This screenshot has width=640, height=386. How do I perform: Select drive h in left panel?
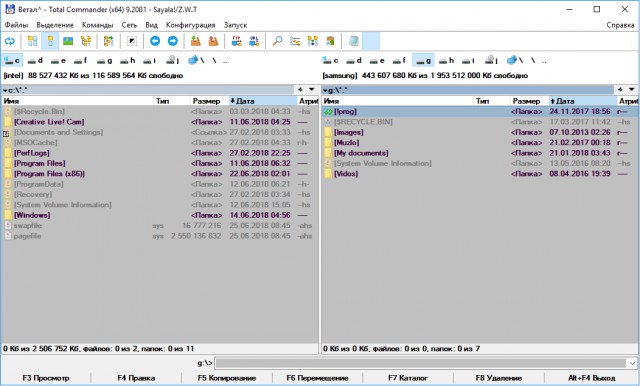click(x=128, y=61)
